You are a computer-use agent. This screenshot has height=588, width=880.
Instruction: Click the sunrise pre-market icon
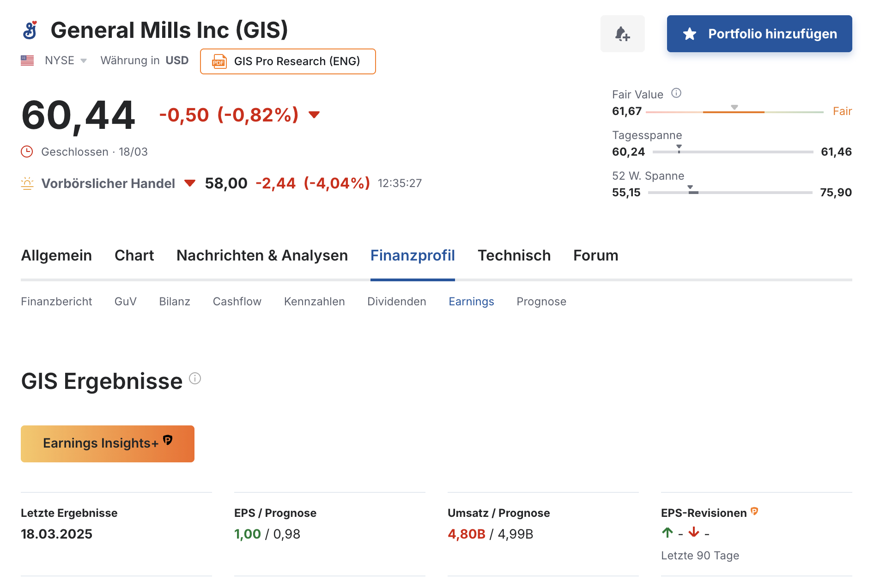pos(27,183)
